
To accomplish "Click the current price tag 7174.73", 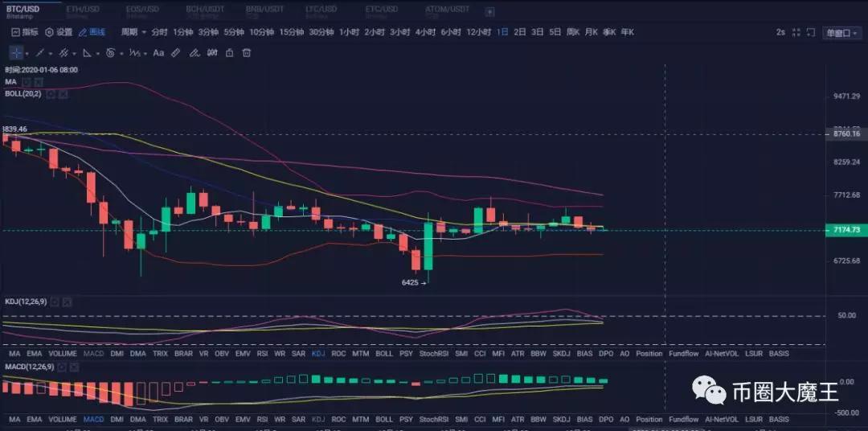I will [845, 230].
